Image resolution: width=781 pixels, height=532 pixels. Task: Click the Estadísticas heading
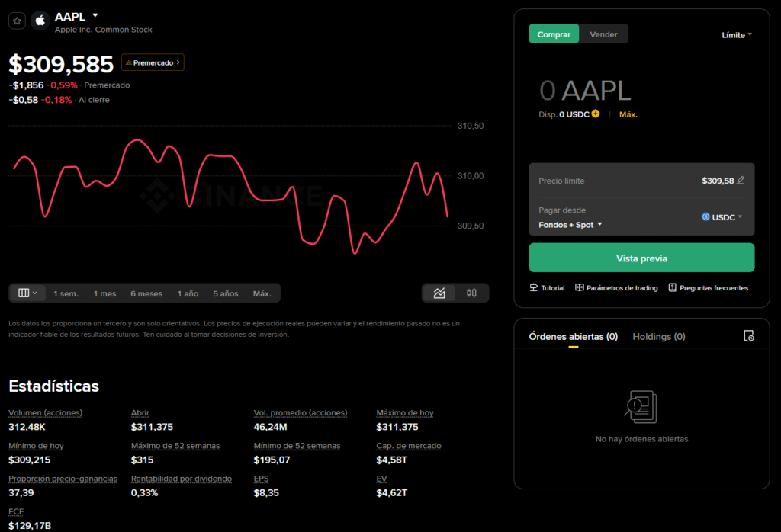click(x=54, y=386)
